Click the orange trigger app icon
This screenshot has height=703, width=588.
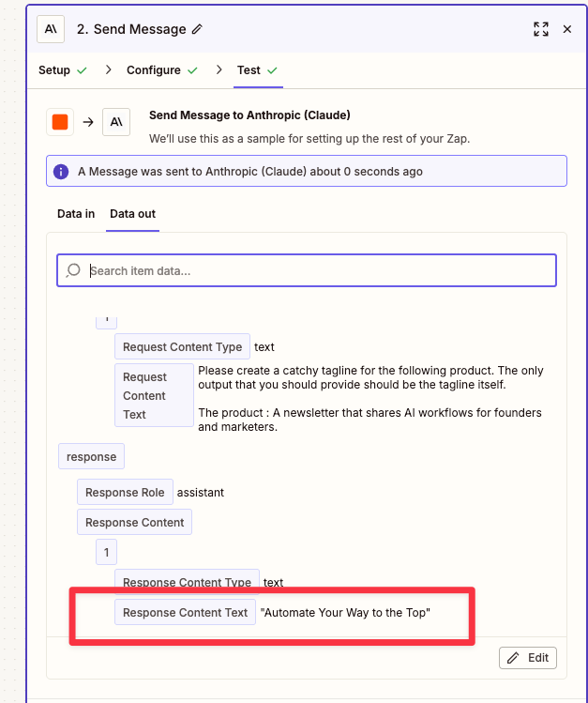[x=60, y=122]
